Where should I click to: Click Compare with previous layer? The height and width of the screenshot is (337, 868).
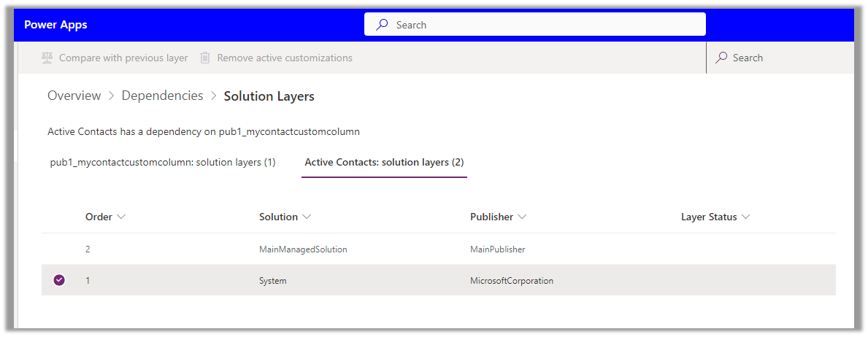click(123, 58)
